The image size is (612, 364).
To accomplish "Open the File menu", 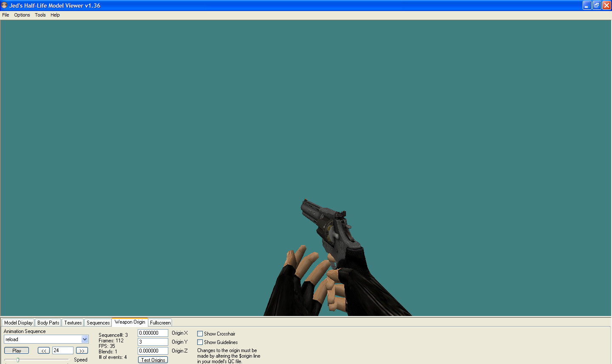I will coord(6,15).
